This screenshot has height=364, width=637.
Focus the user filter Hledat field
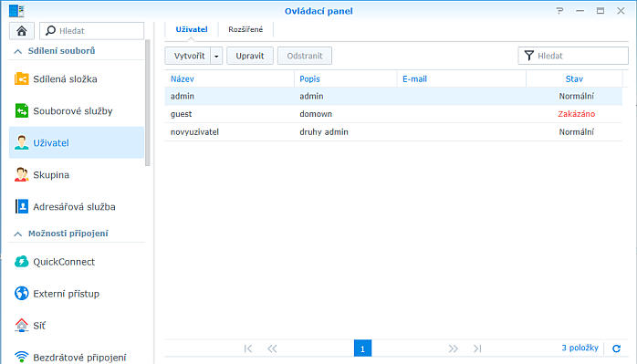click(x=573, y=56)
